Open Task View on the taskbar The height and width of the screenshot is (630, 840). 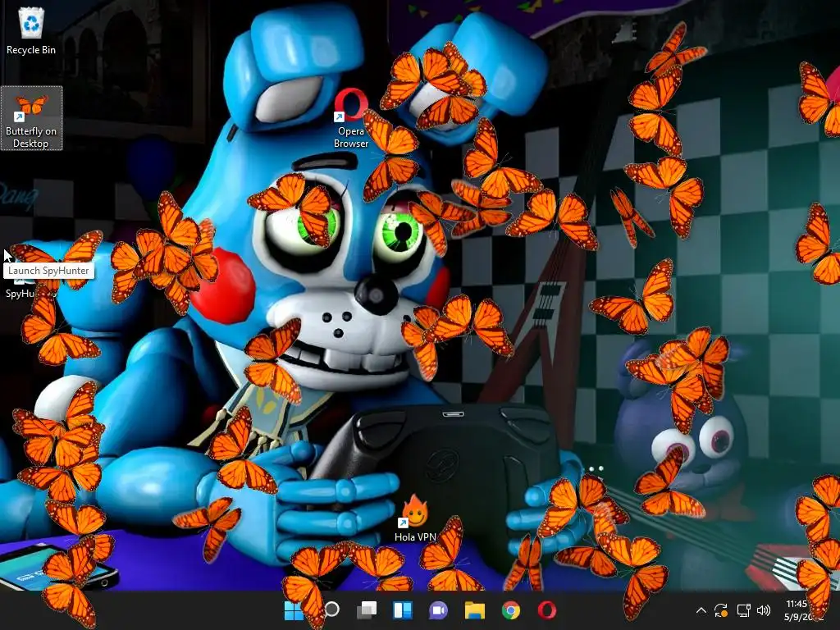click(367, 610)
